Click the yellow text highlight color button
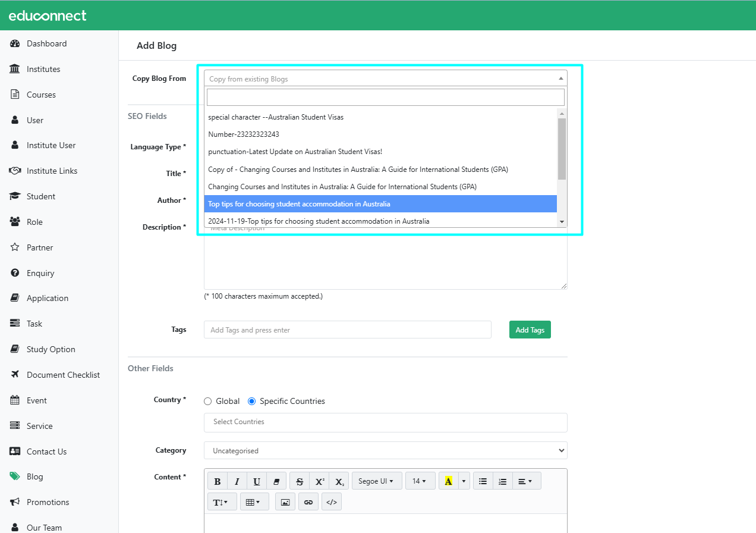 point(448,481)
